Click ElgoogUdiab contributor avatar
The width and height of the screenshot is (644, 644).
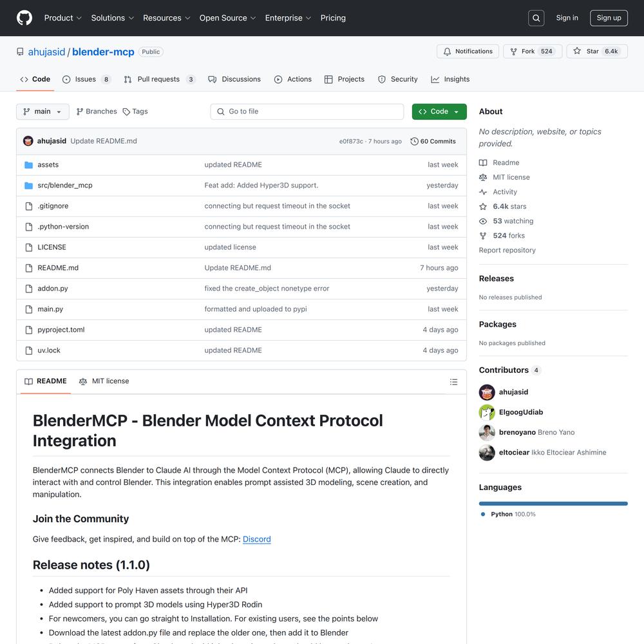(487, 412)
